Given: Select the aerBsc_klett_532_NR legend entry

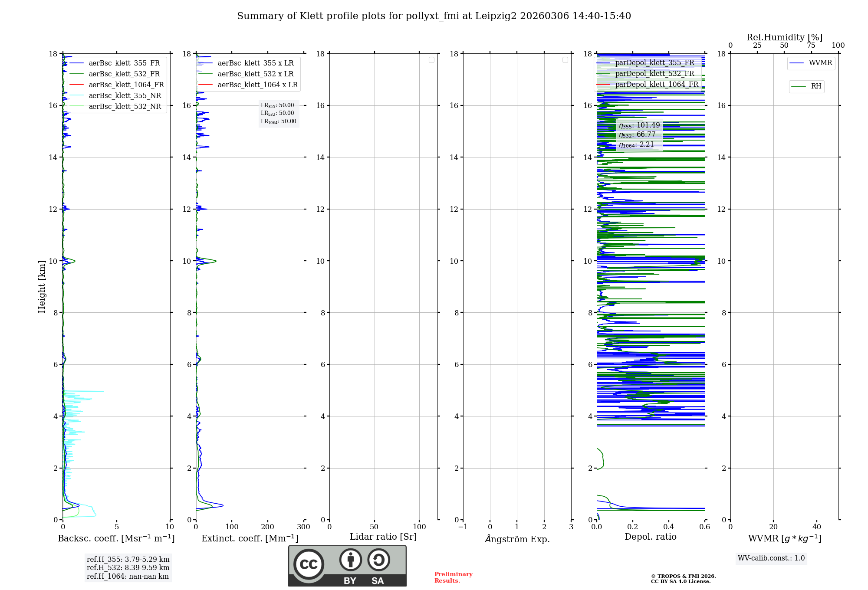Looking at the screenshot, I should click(125, 106).
